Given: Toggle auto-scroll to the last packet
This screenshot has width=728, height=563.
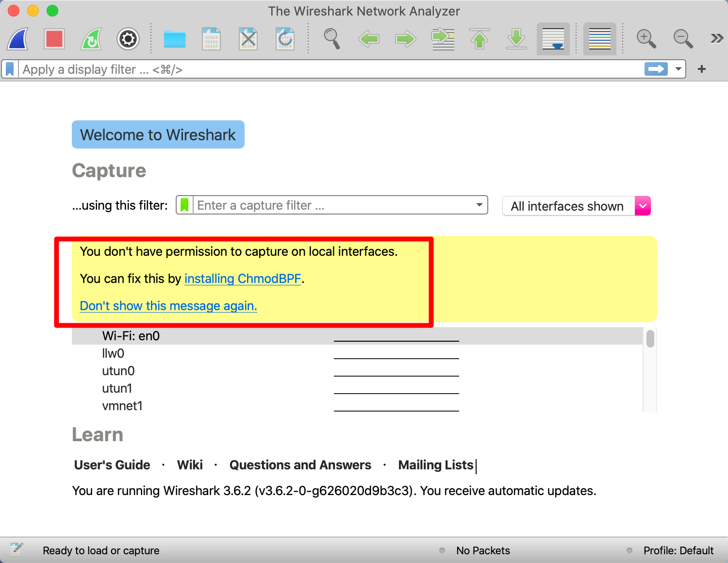Looking at the screenshot, I should pos(553,39).
